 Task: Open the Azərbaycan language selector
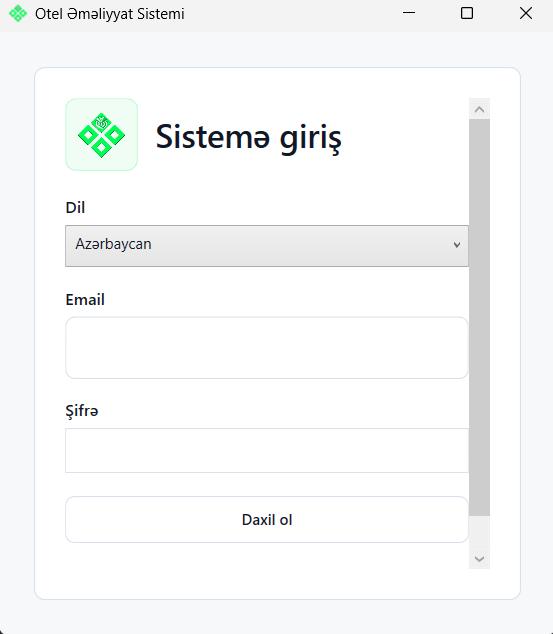[x=267, y=246]
